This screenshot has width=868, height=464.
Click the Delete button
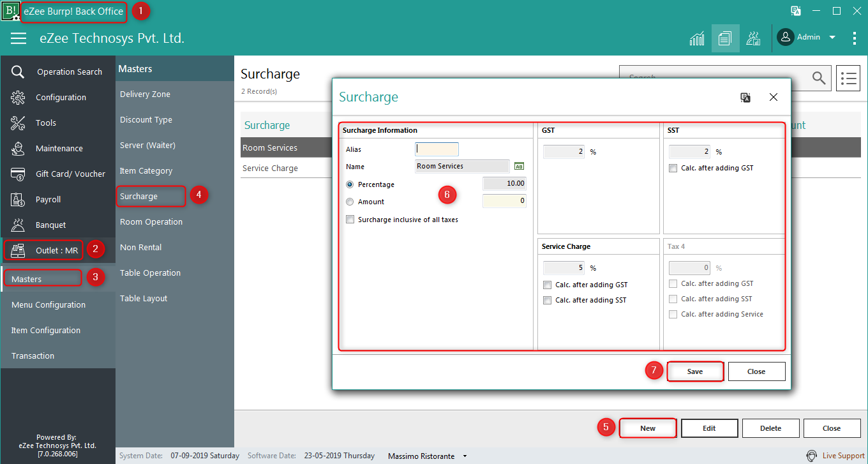tap(770, 428)
